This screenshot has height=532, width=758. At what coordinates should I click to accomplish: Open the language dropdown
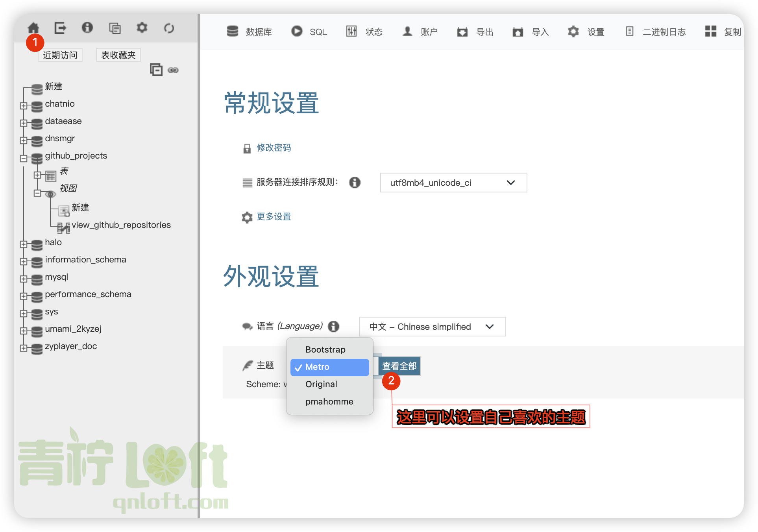pyautogui.click(x=432, y=327)
